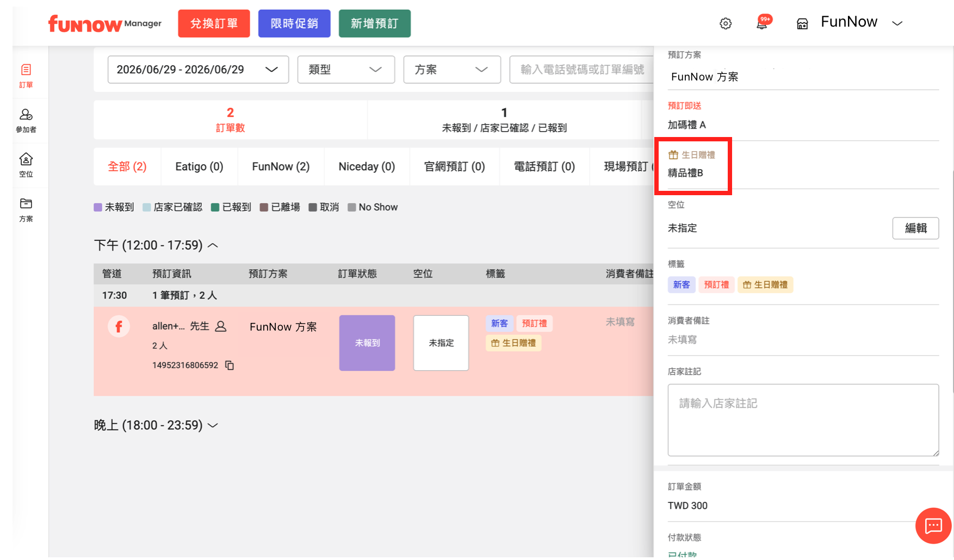Click the 訂單狀態 column header

click(x=357, y=274)
